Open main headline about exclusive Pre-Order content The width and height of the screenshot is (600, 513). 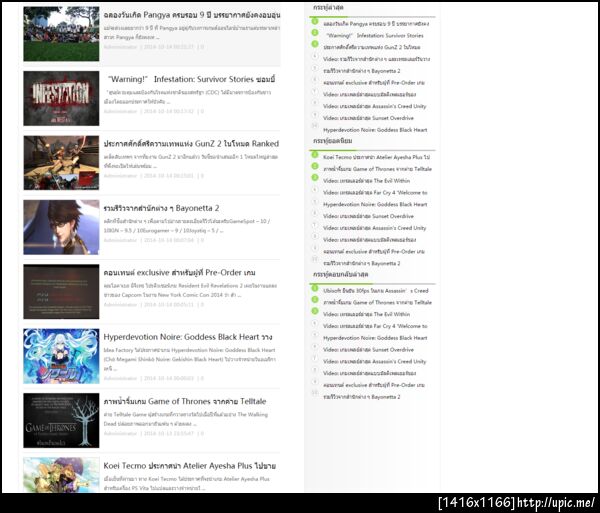[x=179, y=273]
